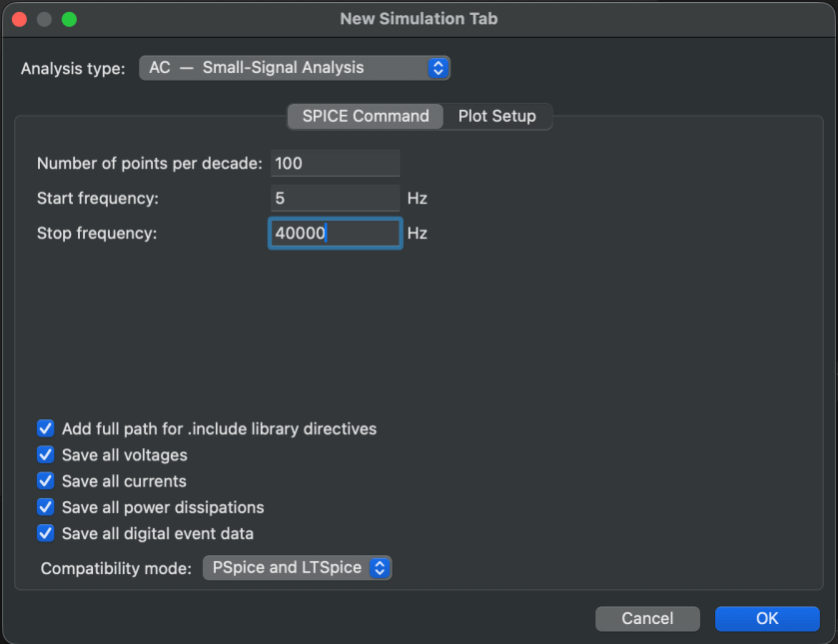
Task: Toggle Save all power dissipations checkbox
Action: coord(45,507)
